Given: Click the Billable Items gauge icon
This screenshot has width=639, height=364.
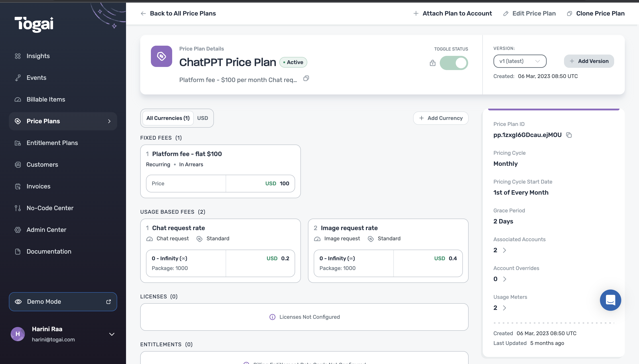Looking at the screenshot, I should [18, 100].
